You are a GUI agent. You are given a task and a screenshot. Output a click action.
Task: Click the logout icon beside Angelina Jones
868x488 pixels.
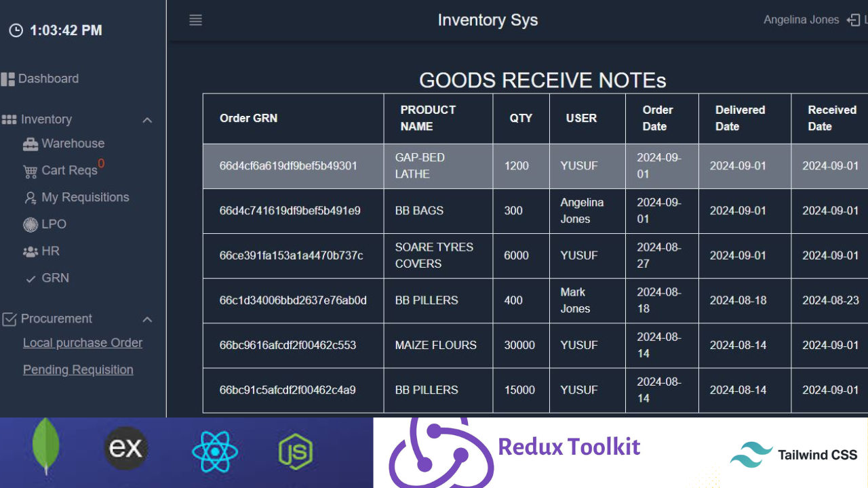(854, 20)
